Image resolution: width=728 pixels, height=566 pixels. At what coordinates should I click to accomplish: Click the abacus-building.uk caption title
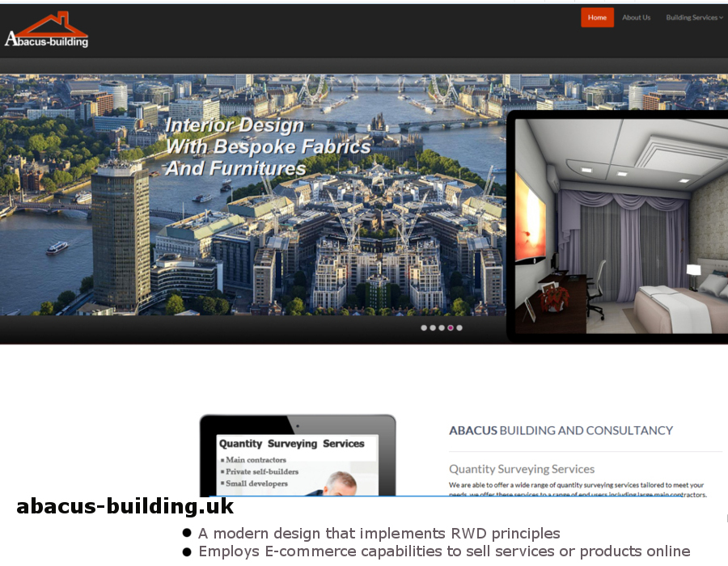125,506
